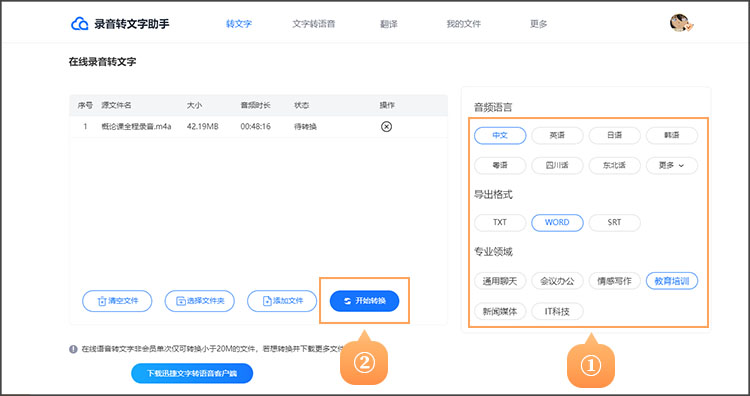Click 添加文件 button
The height and width of the screenshot is (396, 750).
[282, 301]
